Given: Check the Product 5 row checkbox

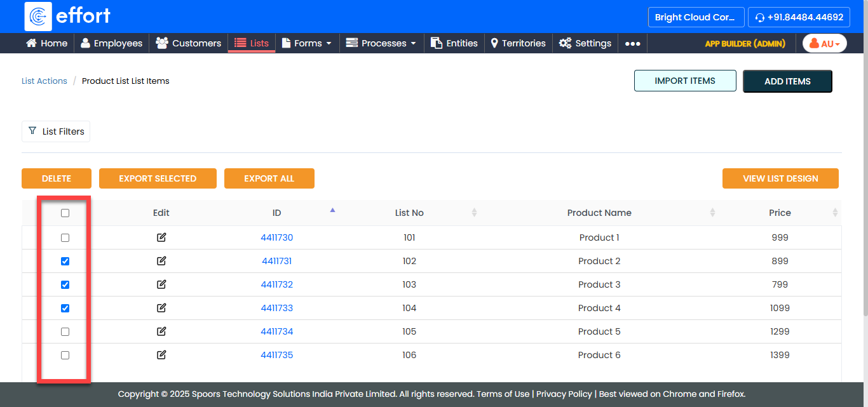Looking at the screenshot, I should coord(65,331).
